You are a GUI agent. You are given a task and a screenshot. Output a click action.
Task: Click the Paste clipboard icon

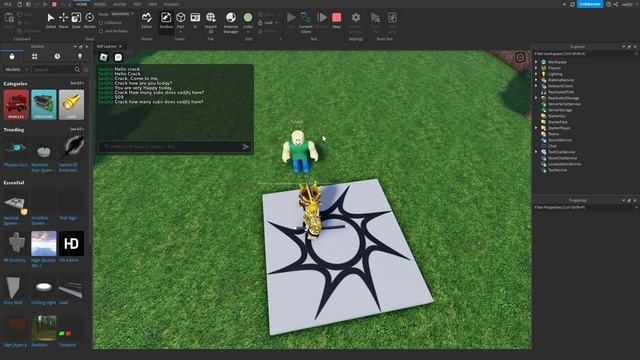[x=9, y=18]
